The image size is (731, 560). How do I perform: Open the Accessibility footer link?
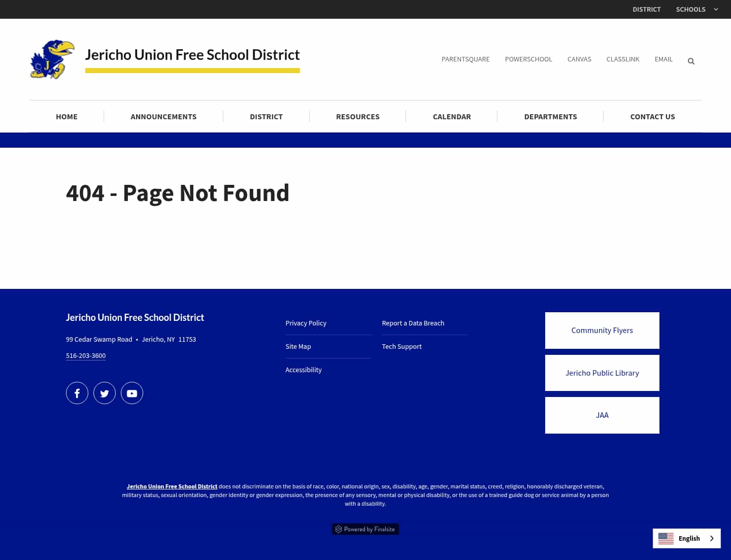click(x=304, y=370)
